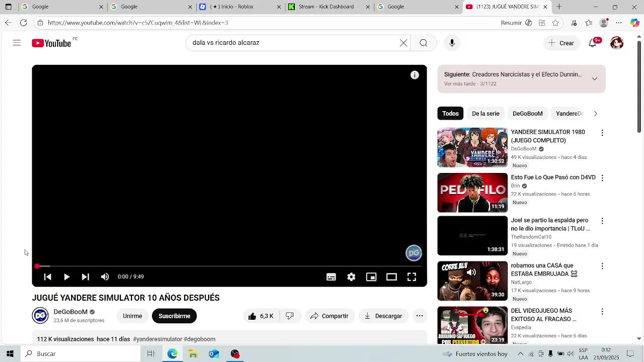
Task: Click the Resumir button in address bar
Action: tap(511, 23)
